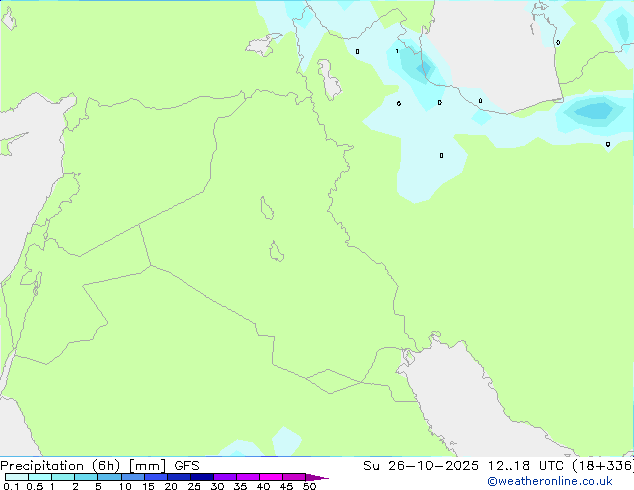The height and width of the screenshot is (490, 634).
Task: Click the legend label '0.5'
Action: point(35,486)
